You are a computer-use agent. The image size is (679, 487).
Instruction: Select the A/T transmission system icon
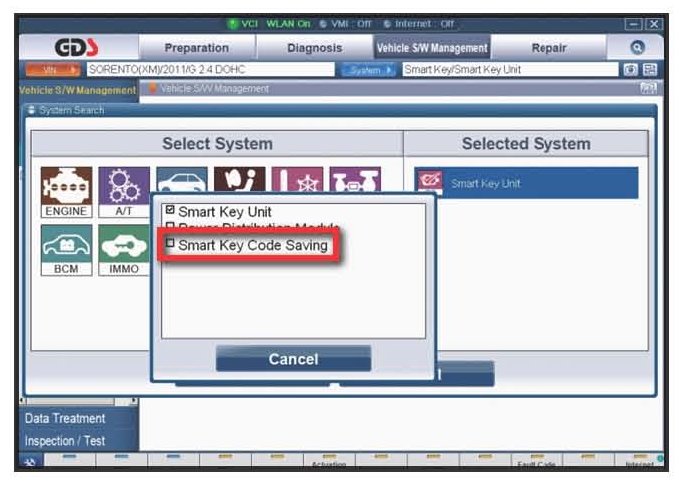124,192
